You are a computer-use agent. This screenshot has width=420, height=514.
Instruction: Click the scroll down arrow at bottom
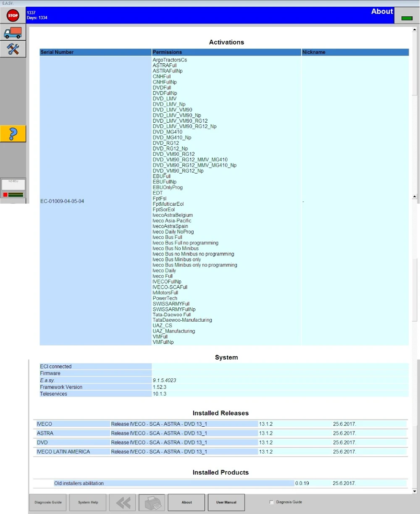coord(415,491)
